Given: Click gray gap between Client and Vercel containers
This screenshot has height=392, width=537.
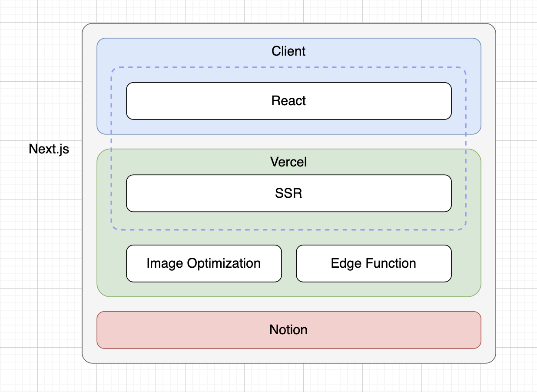Looking at the screenshot, I should pyautogui.click(x=288, y=142).
